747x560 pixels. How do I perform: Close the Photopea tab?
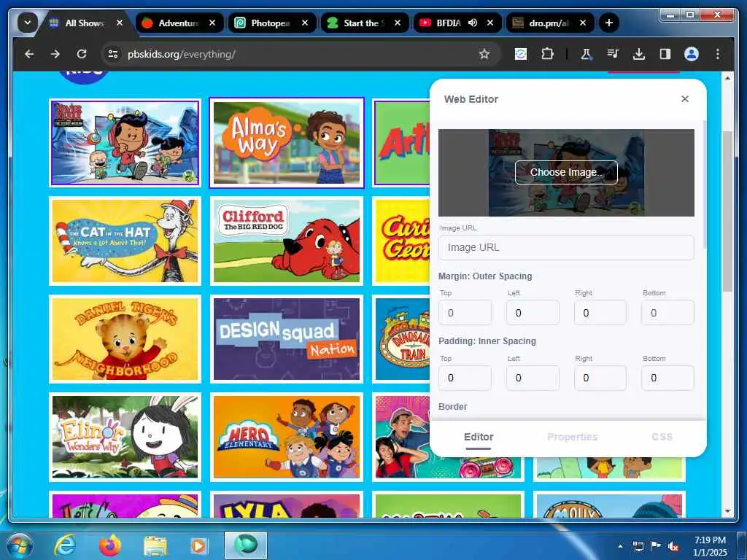pyautogui.click(x=305, y=23)
